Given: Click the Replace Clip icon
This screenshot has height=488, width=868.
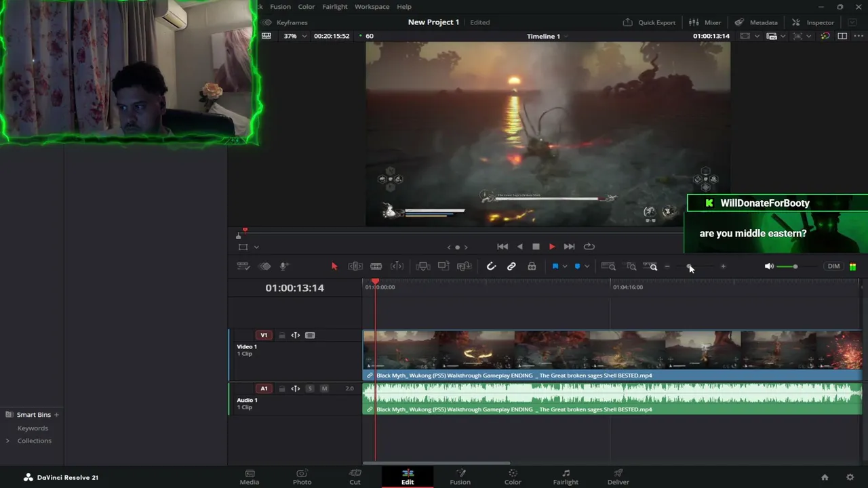Looking at the screenshot, I should (x=465, y=266).
